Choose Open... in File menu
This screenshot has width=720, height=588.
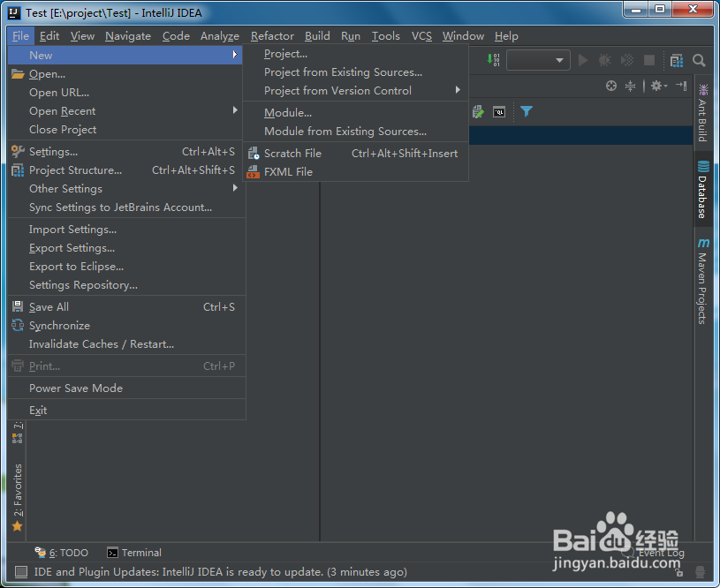coord(125,74)
